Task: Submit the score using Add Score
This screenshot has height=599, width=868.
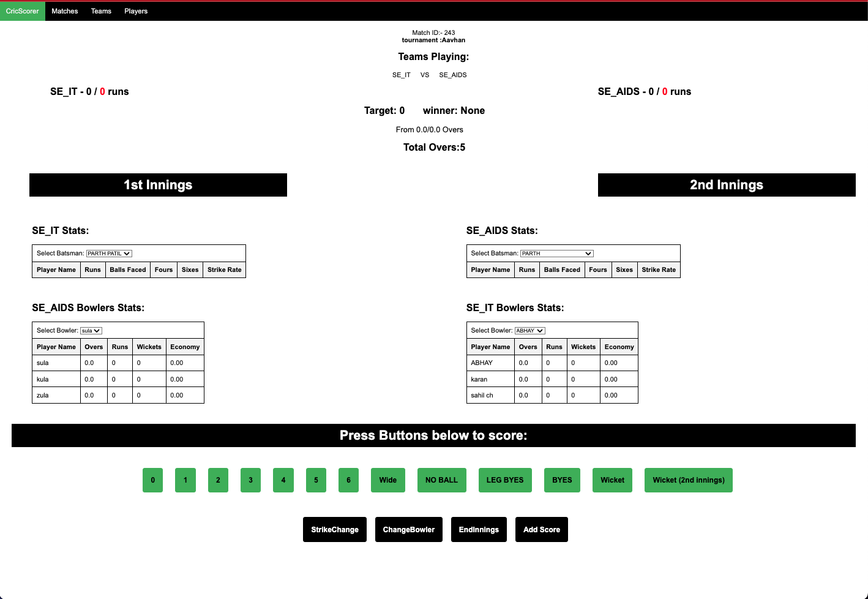Action: coord(541,529)
